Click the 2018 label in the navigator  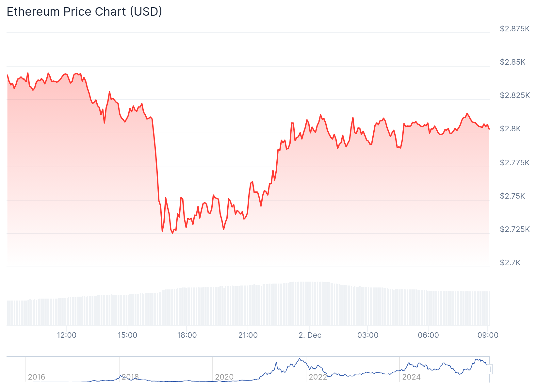[x=130, y=377]
